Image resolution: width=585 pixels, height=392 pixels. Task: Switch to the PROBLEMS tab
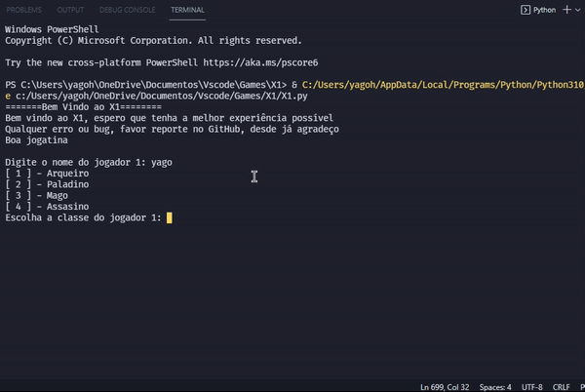(x=23, y=10)
